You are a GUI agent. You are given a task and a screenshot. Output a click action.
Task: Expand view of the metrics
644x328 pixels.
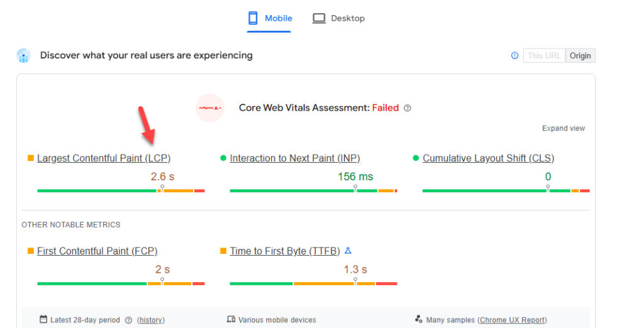(x=563, y=128)
